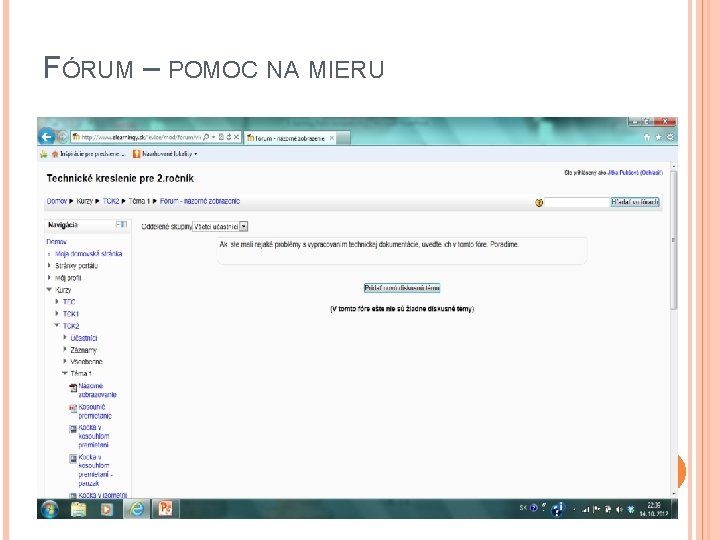720x540 pixels.
Task: Click the refresh icon in address bar
Action: click(x=229, y=137)
